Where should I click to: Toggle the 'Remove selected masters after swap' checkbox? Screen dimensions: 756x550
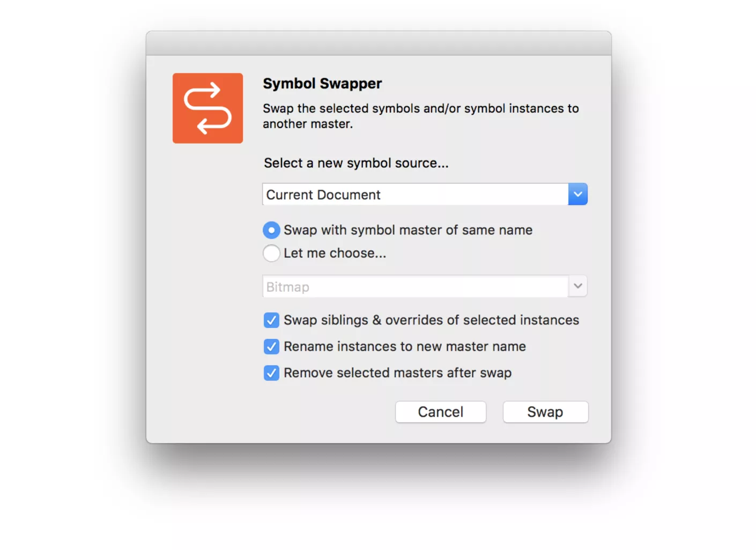tap(271, 373)
